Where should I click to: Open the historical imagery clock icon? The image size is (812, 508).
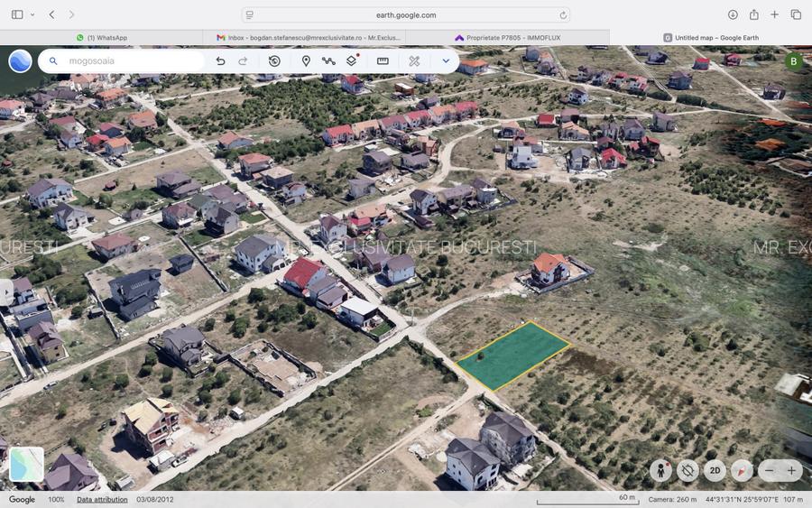click(274, 61)
